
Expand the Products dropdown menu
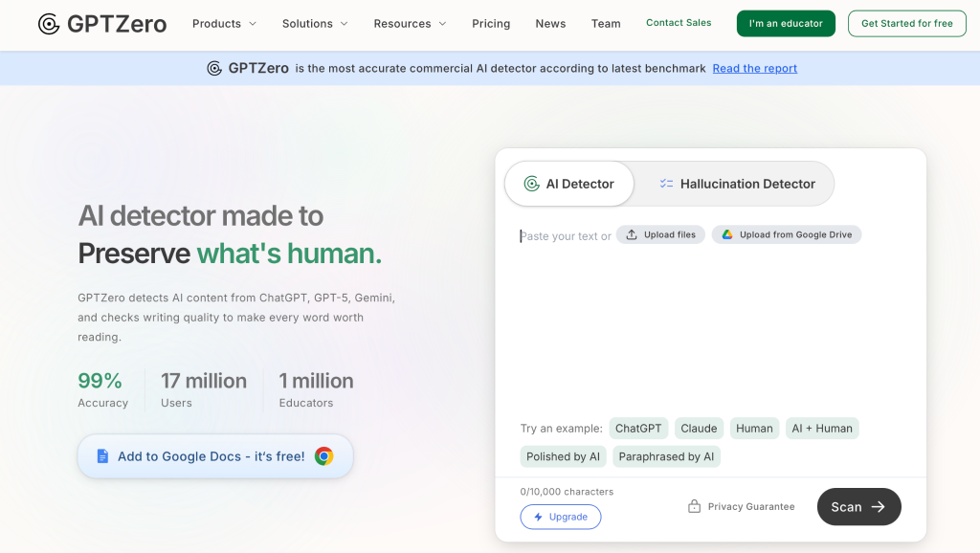coord(224,24)
